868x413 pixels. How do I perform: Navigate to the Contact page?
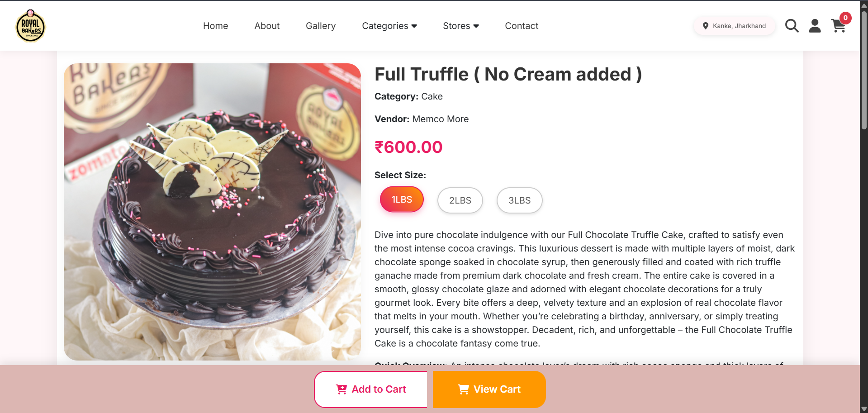(x=522, y=26)
